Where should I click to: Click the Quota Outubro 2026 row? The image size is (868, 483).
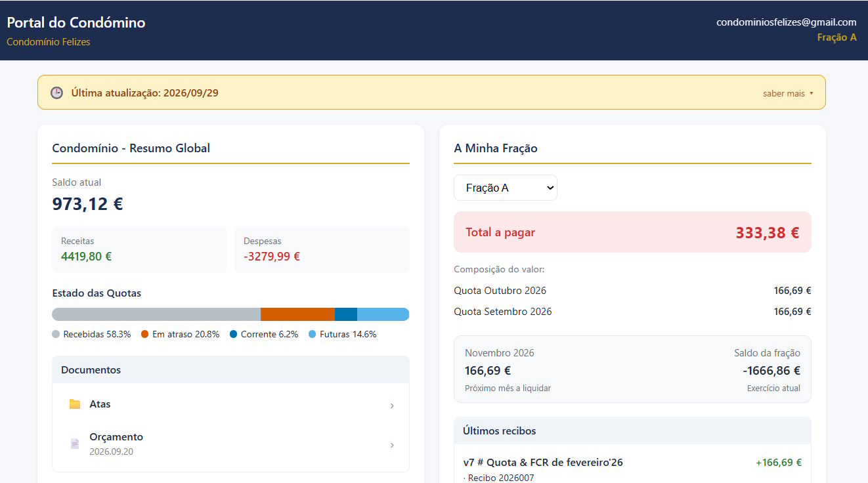pos(632,291)
